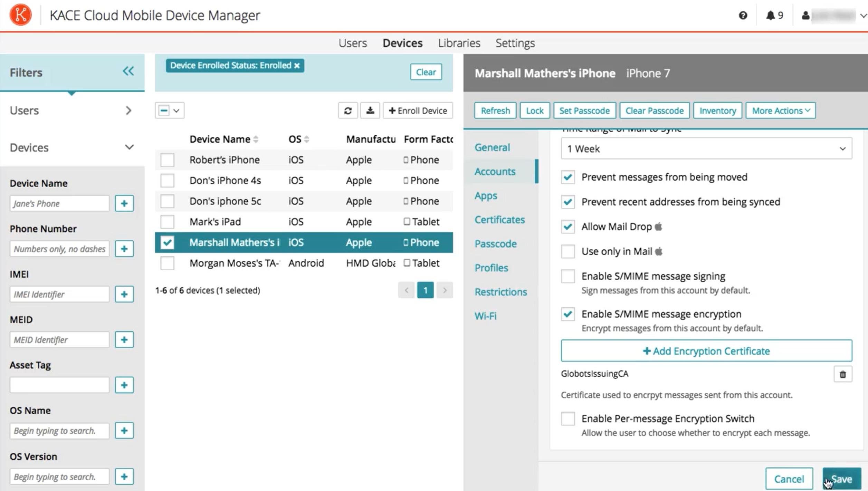The image size is (868, 491).
Task: Click Add Encryption Certificate button
Action: 706,351
